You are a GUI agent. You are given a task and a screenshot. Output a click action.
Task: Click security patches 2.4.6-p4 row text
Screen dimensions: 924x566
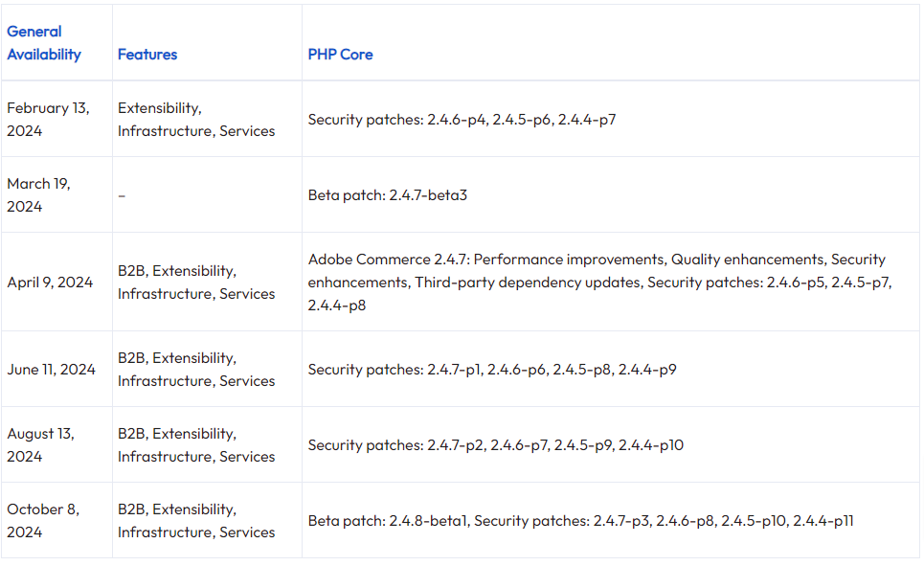click(x=462, y=120)
